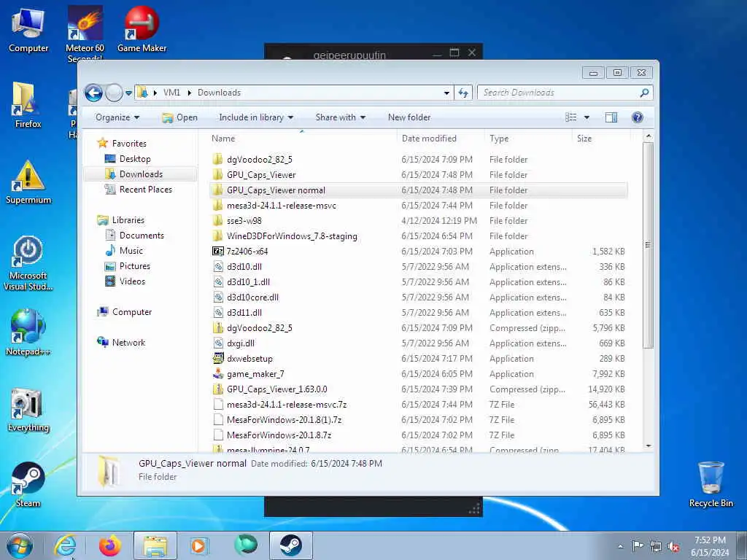Select the d3d10.dll file
The height and width of the screenshot is (560, 747).
tap(418, 267)
